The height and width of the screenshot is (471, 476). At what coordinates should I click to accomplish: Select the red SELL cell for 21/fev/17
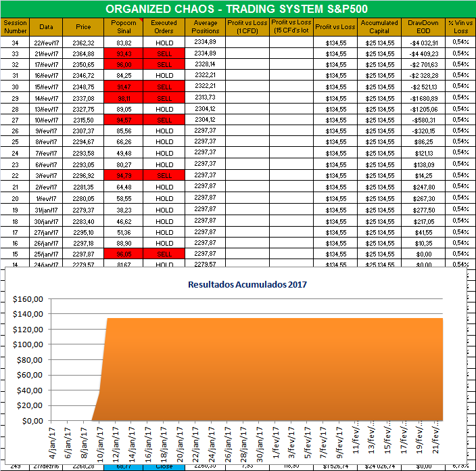click(x=164, y=53)
